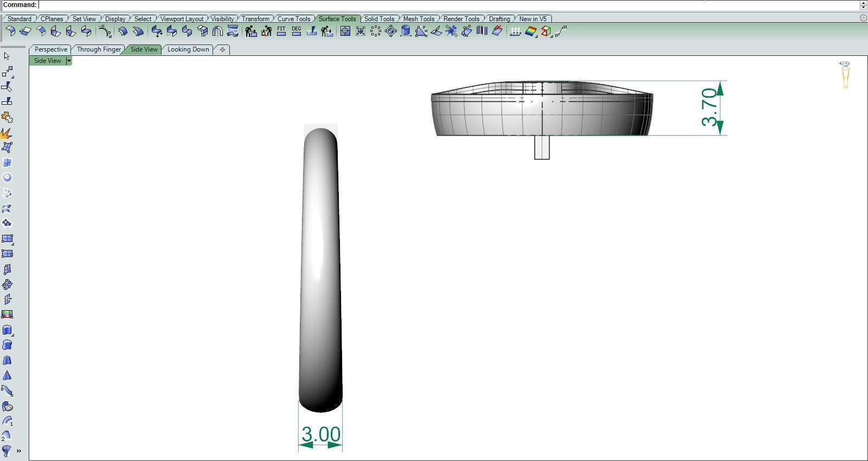Click the arch-shaped symmetry icon
Image resolution: width=868 pixels, height=461 pixels.
tap(217, 31)
